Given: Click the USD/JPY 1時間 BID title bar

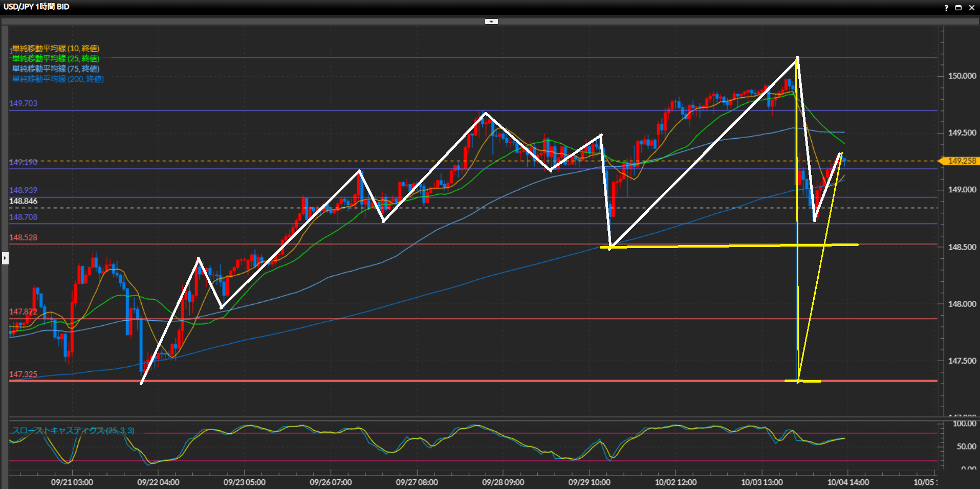Looking at the screenshot, I should [36, 7].
